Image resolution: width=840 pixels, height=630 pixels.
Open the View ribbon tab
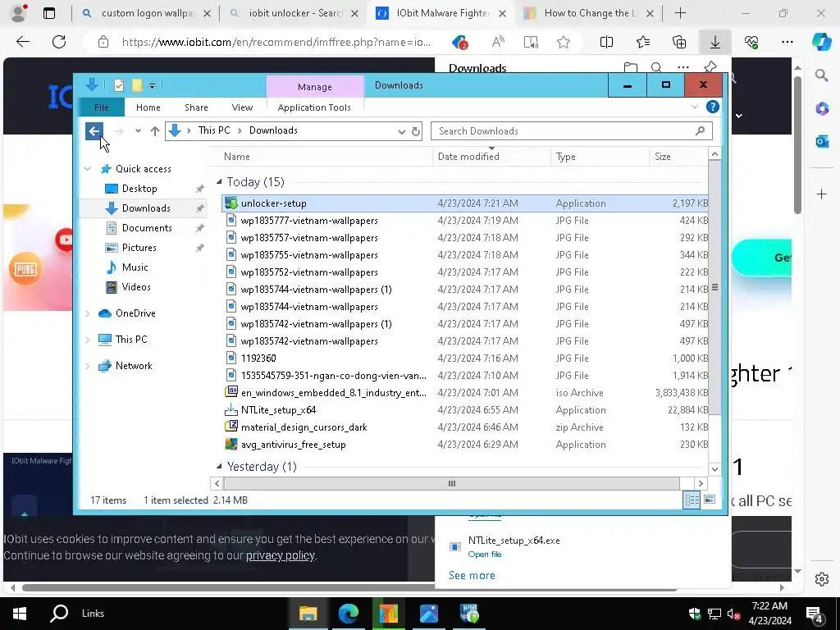242,107
